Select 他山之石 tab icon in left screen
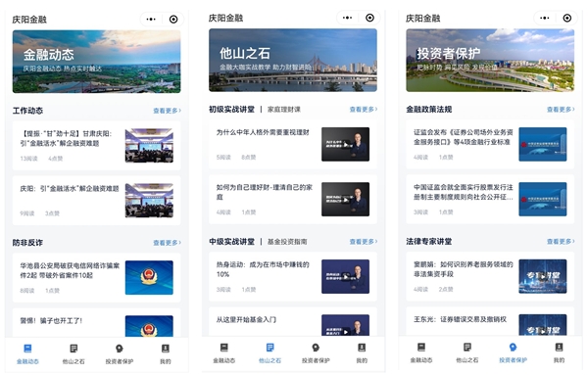The image size is (588, 375). [x=73, y=349]
